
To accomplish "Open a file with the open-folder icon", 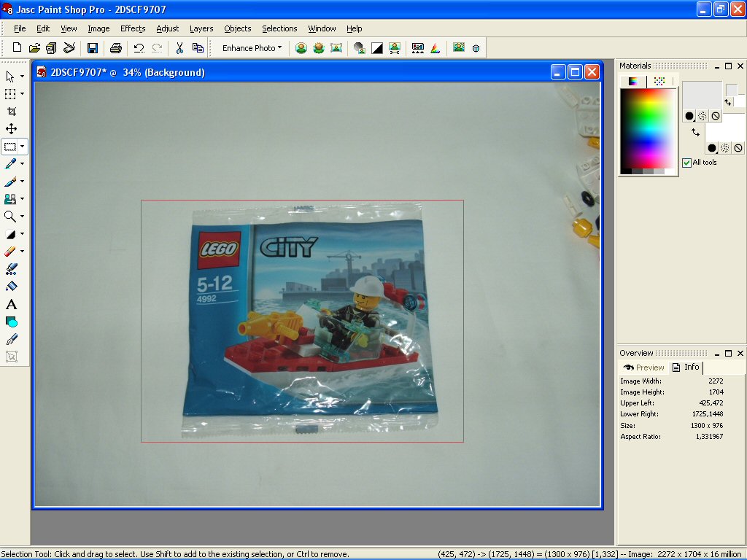I will pos(34,47).
